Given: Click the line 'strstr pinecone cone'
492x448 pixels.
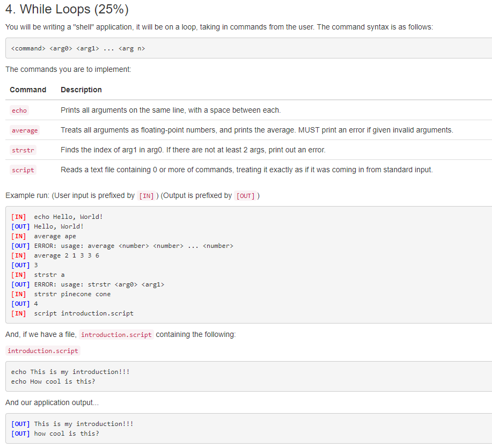Looking at the screenshot, I should [74, 294].
